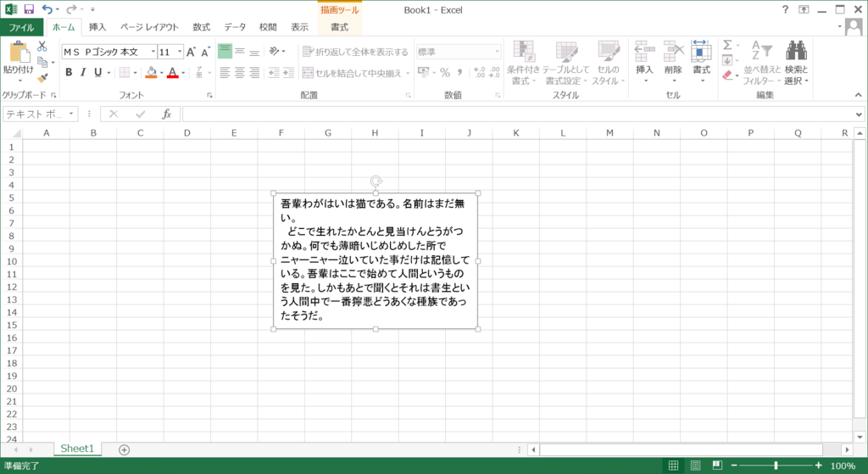The width and height of the screenshot is (868, 474).
Task: Open font size dropdown showing 11
Action: coord(180,52)
